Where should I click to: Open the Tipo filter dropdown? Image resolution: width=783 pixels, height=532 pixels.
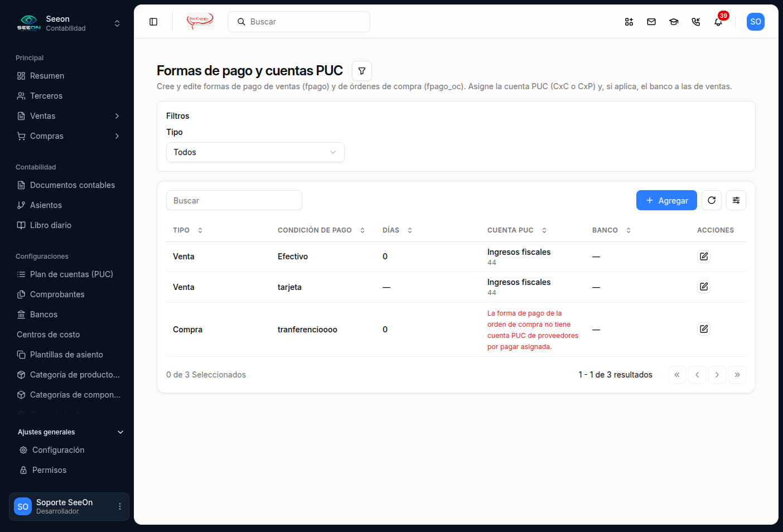(x=255, y=152)
